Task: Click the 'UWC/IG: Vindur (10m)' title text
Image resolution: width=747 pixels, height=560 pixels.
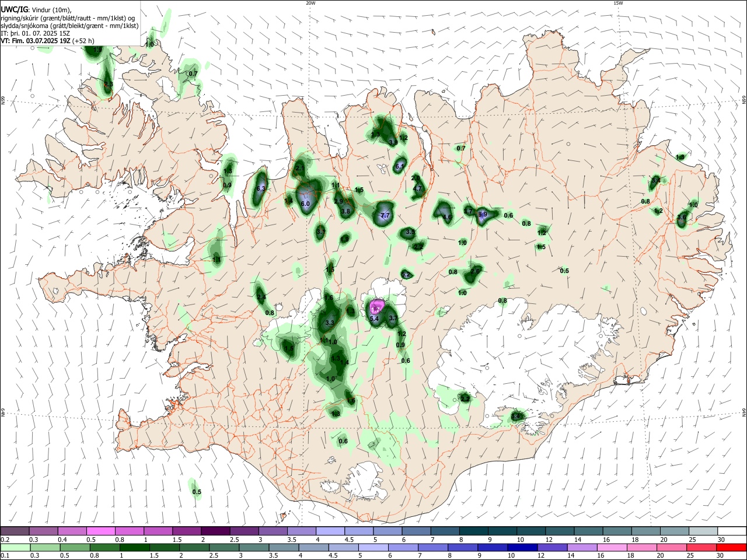Action: [36, 9]
